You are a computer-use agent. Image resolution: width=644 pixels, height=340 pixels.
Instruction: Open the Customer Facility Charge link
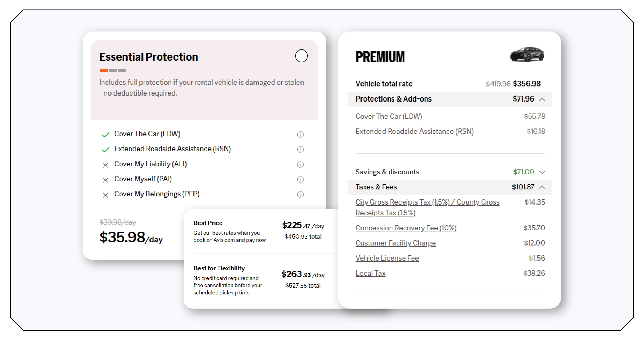coord(396,243)
